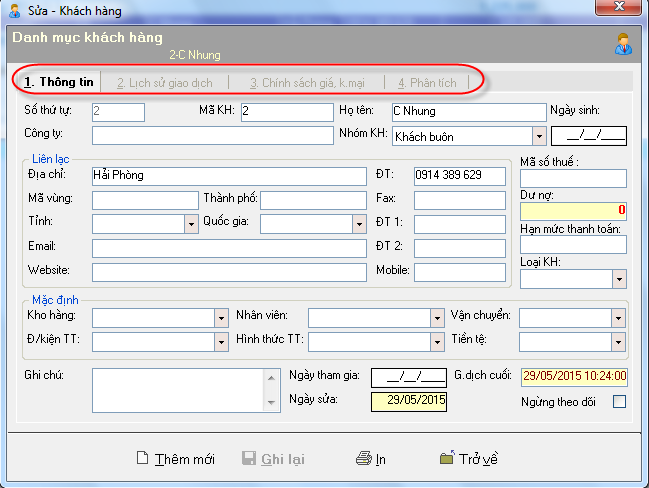
Task: Open the Tiền tệ dropdown
Action: [x=619, y=342]
